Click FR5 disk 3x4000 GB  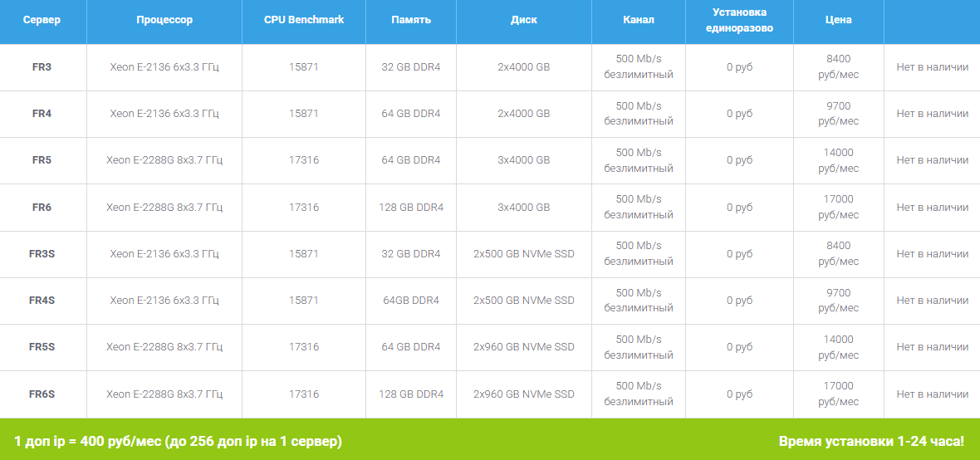coord(524,160)
